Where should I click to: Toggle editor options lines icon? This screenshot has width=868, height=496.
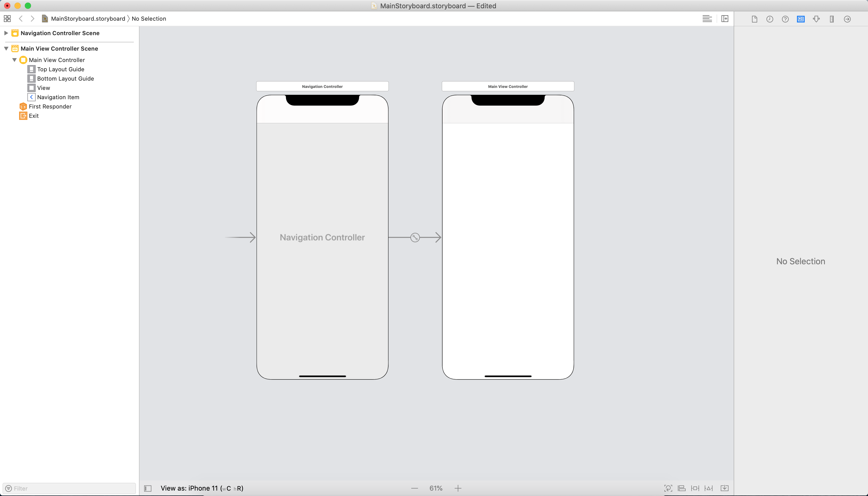[707, 19]
